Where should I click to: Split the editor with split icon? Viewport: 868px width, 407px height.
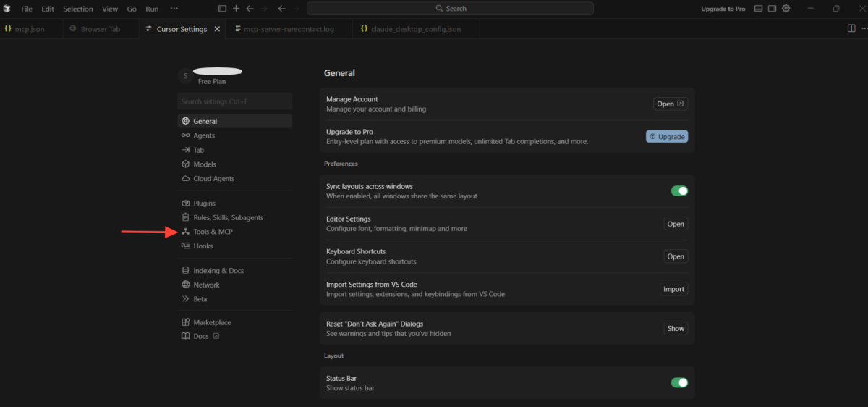[x=851, y=29]
